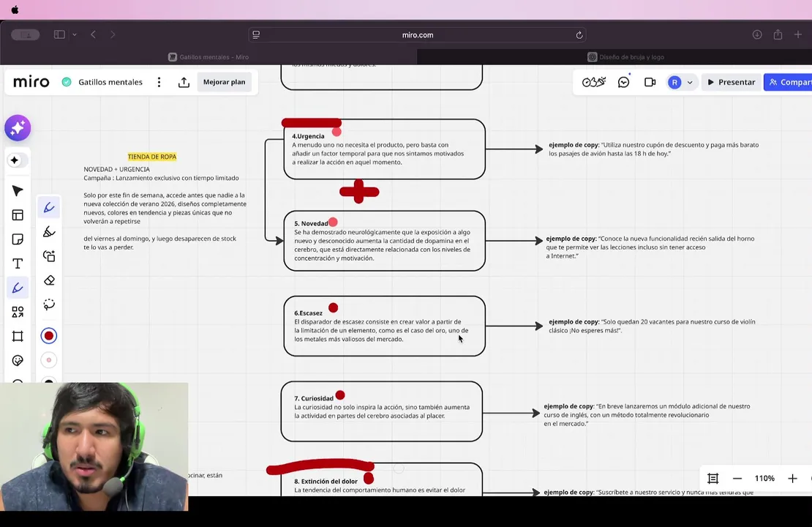Select the cursor selection tool

[18, 191]
